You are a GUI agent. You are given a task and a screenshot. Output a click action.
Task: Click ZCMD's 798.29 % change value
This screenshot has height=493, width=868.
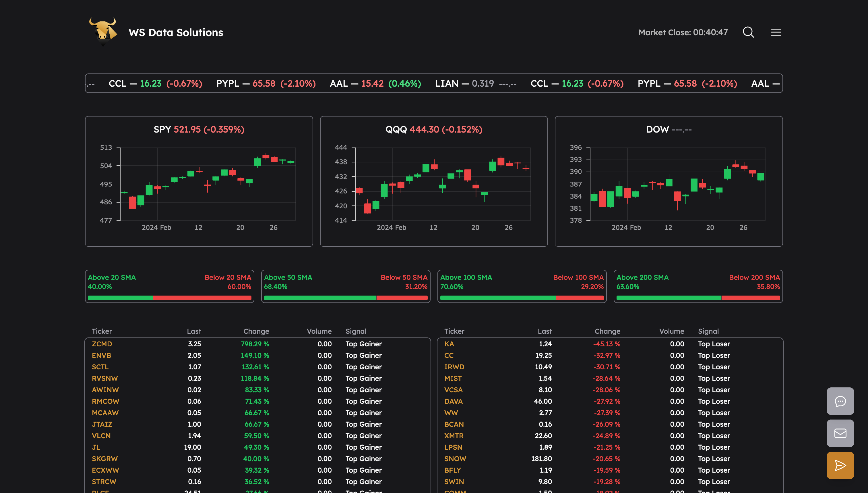255,344
